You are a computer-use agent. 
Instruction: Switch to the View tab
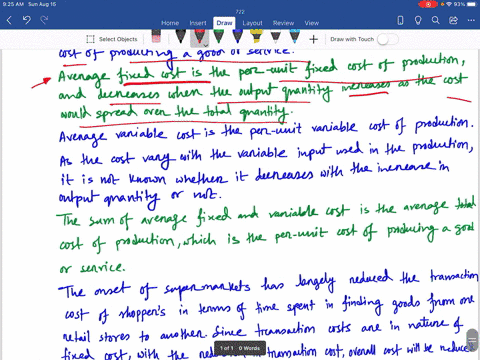312,23
